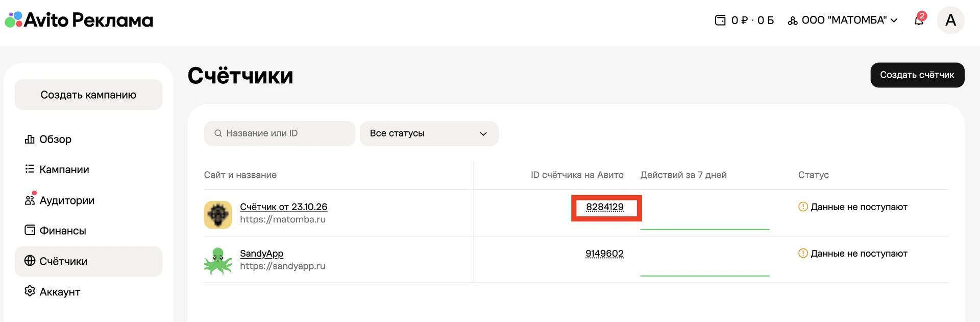
Task: Click the Аккаунт gear icon
Action: [x=30, y=291]
